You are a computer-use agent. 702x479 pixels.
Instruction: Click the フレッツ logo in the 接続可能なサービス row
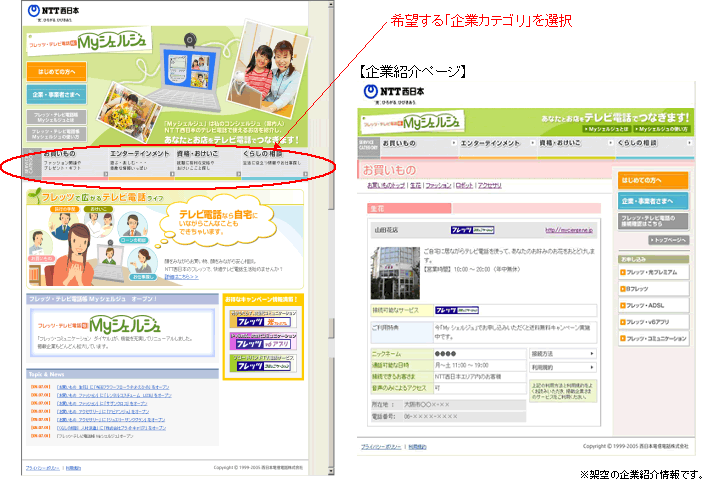pos(457,310)
